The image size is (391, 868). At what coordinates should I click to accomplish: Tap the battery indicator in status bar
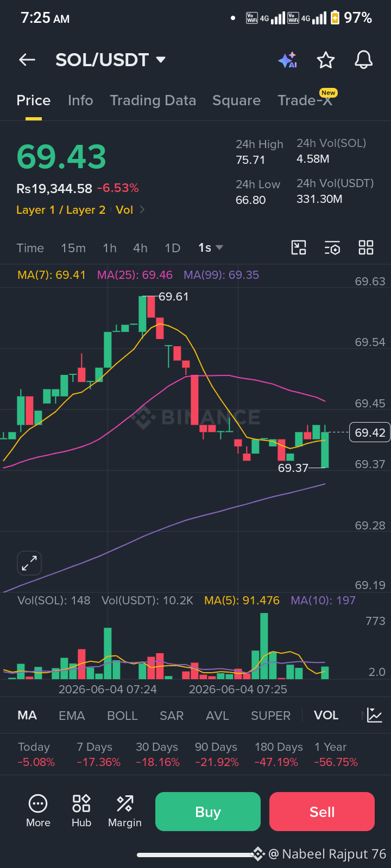tap(335, 18)
